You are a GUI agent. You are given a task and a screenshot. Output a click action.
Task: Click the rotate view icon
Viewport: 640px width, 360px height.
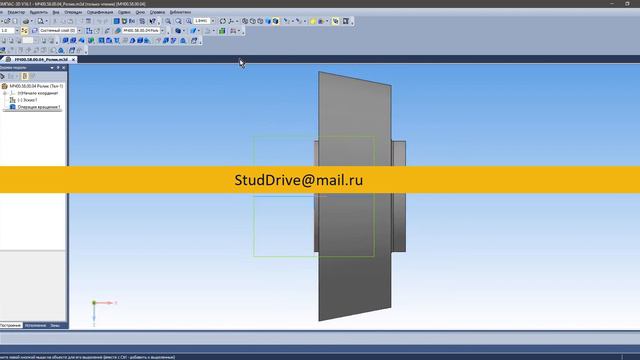click(x=222, y=21)
